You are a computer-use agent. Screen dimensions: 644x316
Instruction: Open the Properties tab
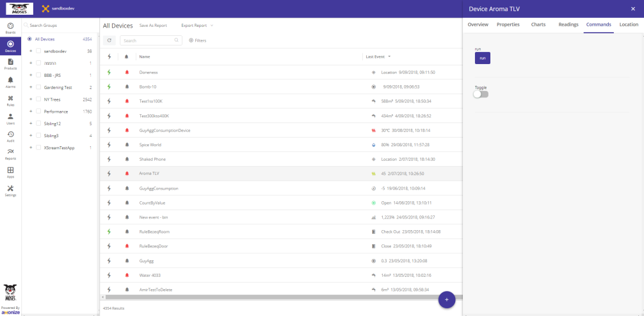(x=508, y=24)
